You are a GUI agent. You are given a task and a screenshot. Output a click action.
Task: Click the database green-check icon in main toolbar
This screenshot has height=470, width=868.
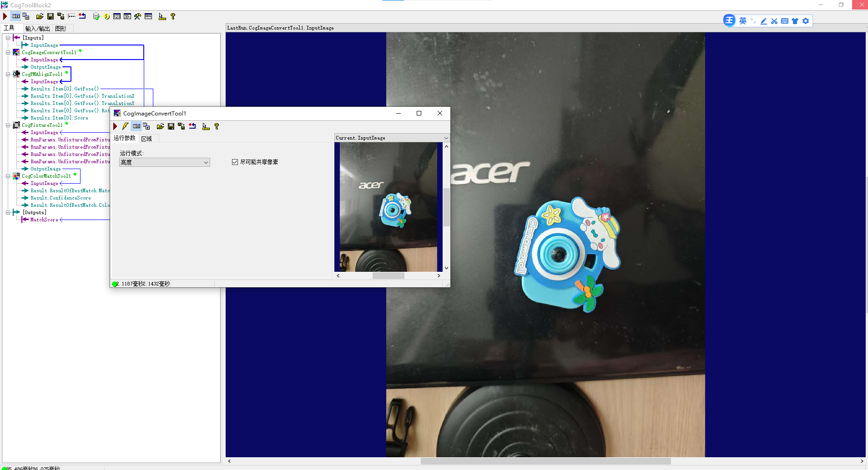[x=96, y=16]
